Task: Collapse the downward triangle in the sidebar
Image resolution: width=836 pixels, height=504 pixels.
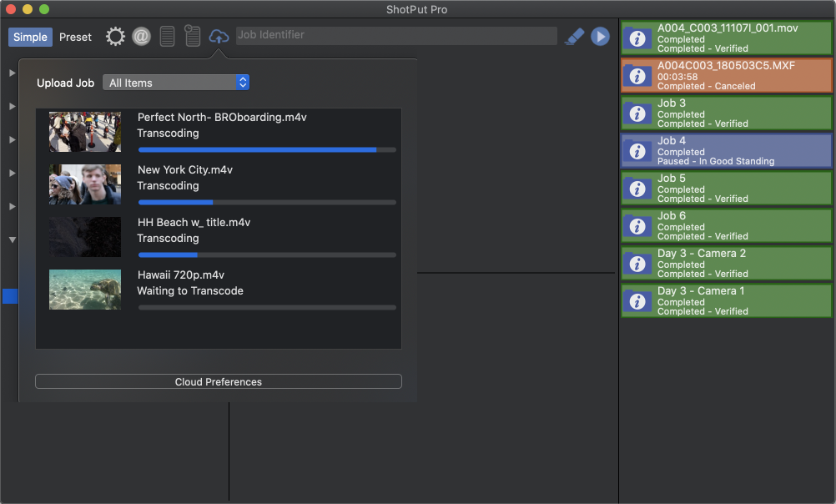Action: click(12, 239)
